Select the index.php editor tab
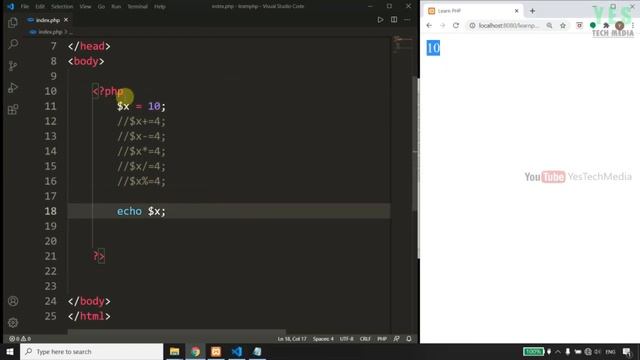640x360 pixels. pyautogui.click(x=48, y=20)
